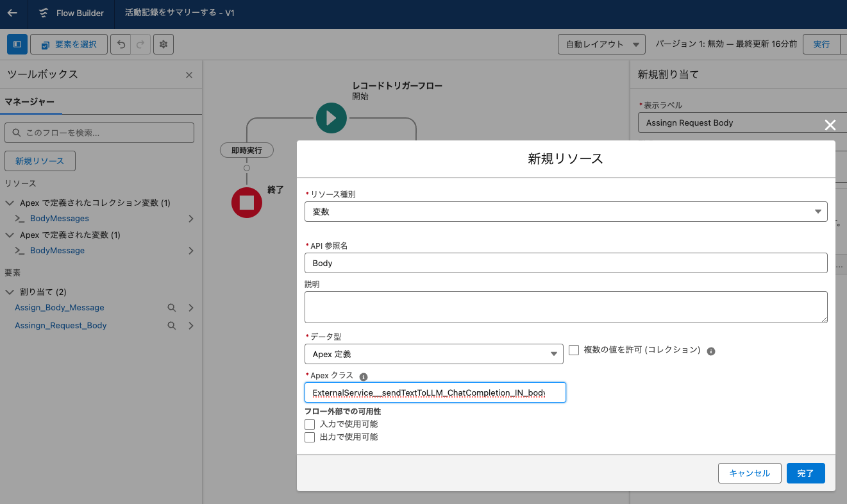The height and width of the screenshot is (504, 847).
Task: Click the 即時実行 path label
Action: [x=247, y=150]
